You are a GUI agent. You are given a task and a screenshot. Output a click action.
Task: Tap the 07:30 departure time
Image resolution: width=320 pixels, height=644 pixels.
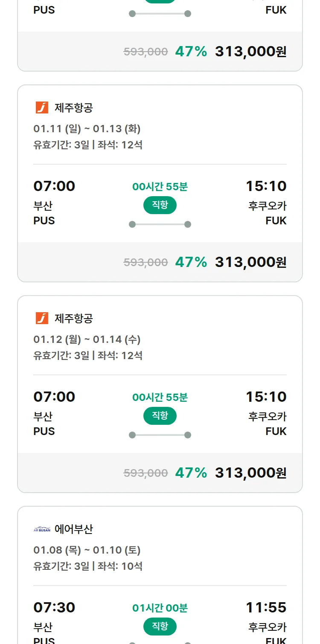(x=54, y=607)
